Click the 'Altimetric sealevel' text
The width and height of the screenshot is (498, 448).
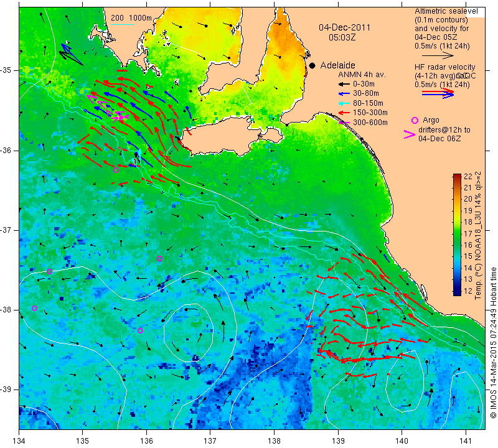(x=446, y=11)
